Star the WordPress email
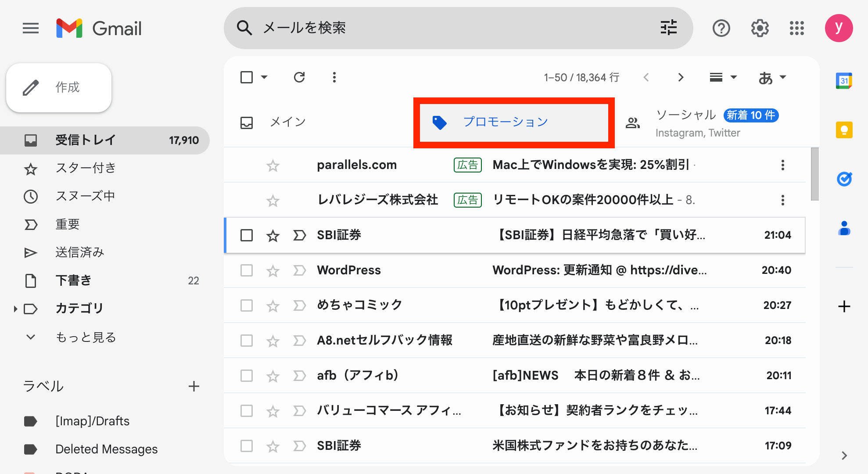Screen dimensions: 868x474 (x=273, y=271)
